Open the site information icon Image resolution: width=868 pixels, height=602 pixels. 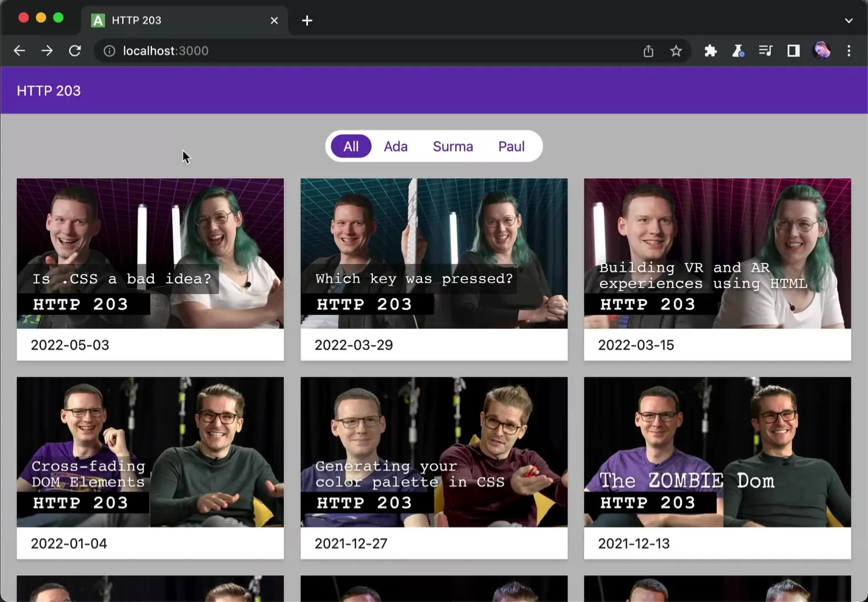point(109,51)
